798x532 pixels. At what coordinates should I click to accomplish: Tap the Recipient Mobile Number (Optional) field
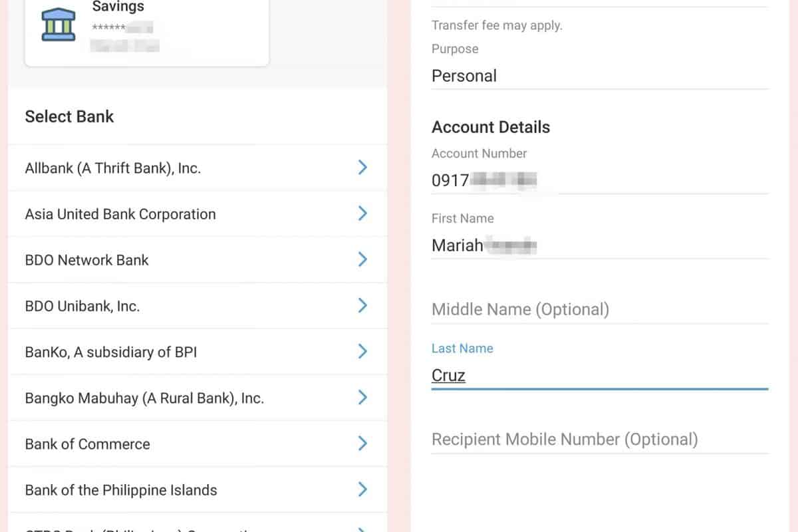tap(598, 440)
